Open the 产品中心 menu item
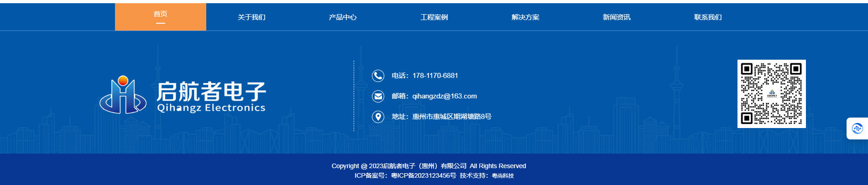Viewport: 868px width, 185px height. (343, 17)
